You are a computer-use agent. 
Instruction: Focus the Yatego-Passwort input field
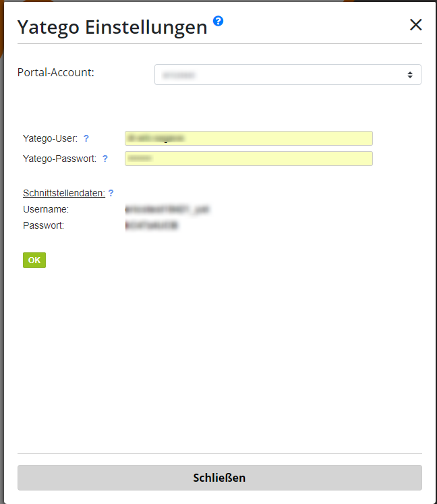point(249,159)
